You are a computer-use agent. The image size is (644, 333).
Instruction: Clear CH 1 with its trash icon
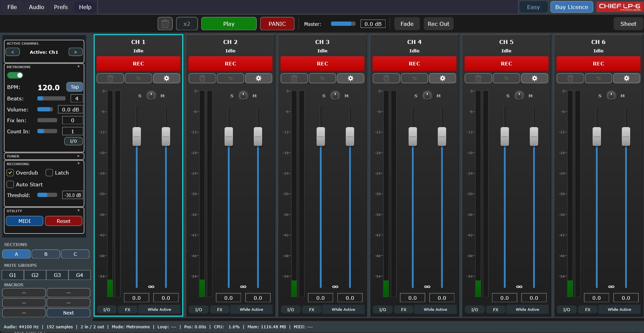point(110,78)
